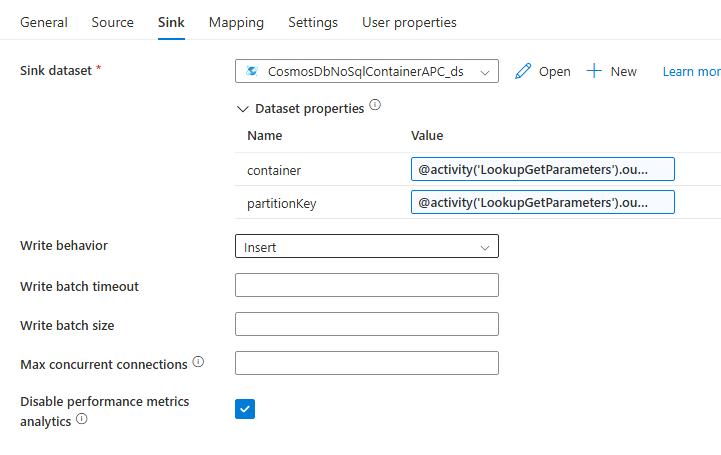The width and height of the screenshot is (721, 455).
Task: Collapse the Dataset properties section
Action: (x=241, y=108)
